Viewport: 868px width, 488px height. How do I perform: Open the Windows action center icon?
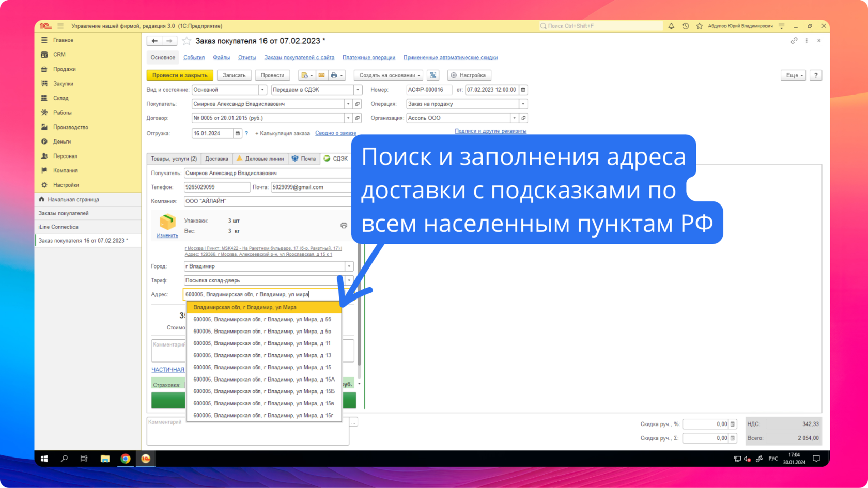point(816,459)
